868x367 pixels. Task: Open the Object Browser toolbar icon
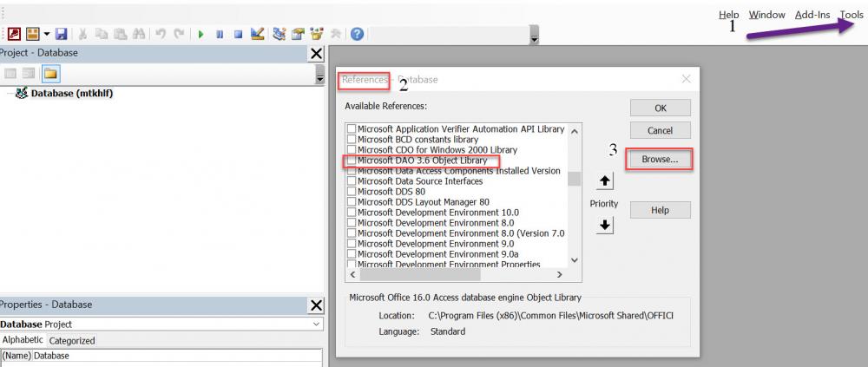coord(317,35)
